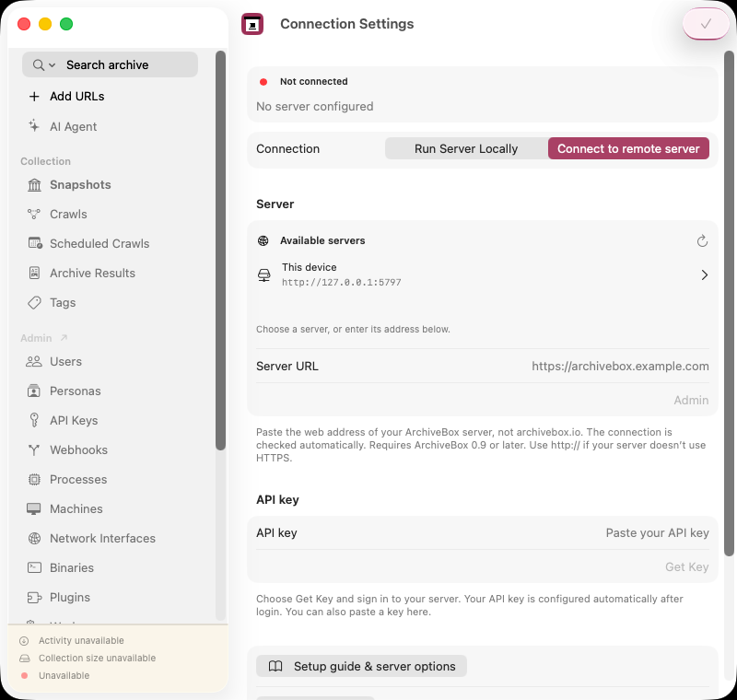Image resolution: width=737 pixels, height=700 pixels.
Task: Click the ArchiveBox app icon in header
Action: (x=252, y=24)
